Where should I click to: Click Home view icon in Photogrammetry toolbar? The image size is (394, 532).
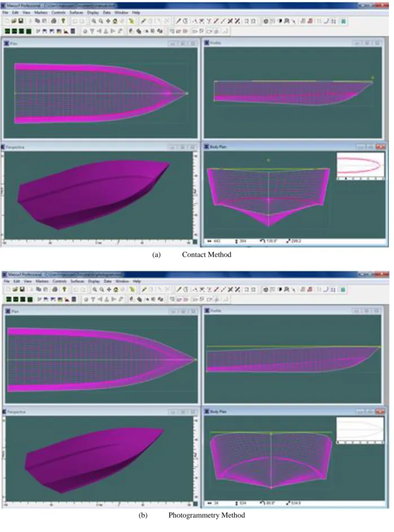116,289
